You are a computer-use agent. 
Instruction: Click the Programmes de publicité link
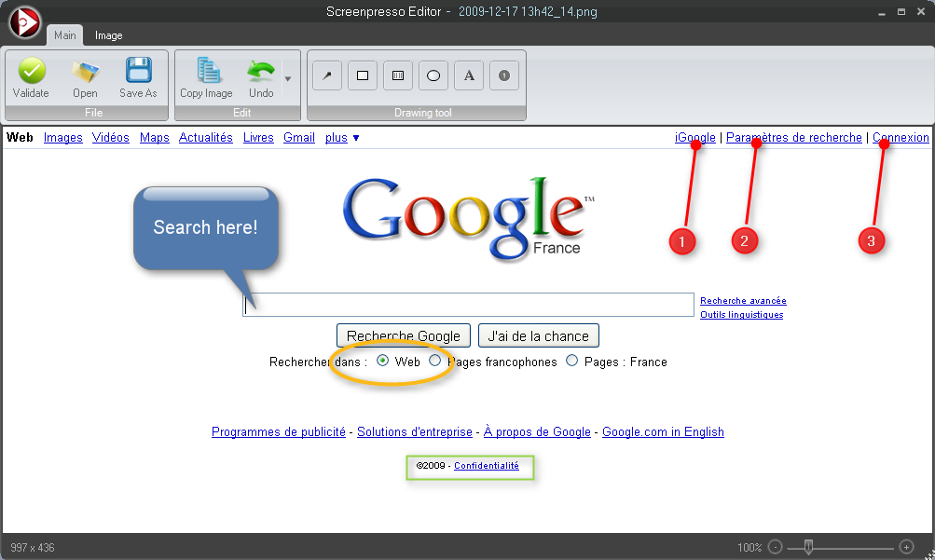279,432
